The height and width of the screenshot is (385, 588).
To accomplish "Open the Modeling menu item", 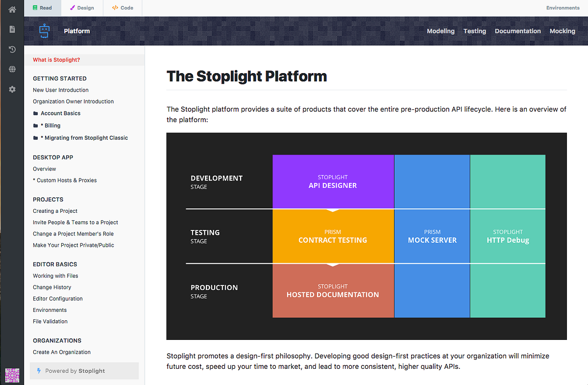I will pos(441,30).
